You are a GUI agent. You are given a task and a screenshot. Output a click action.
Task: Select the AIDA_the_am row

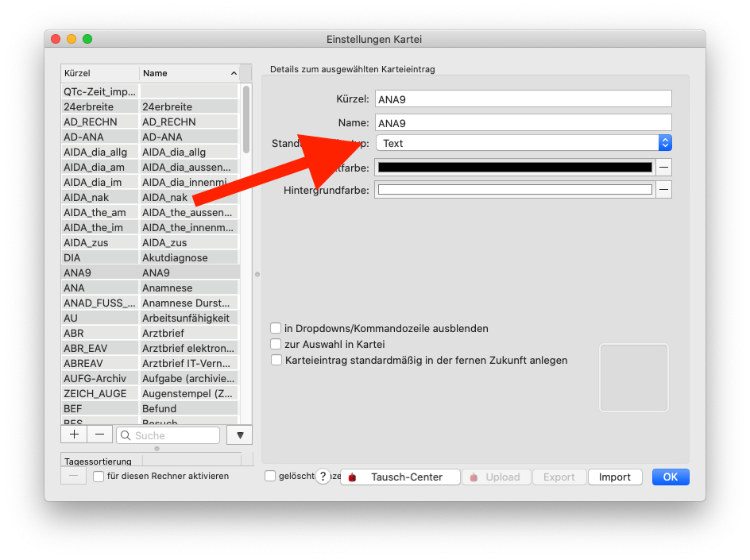click(149, 212)
